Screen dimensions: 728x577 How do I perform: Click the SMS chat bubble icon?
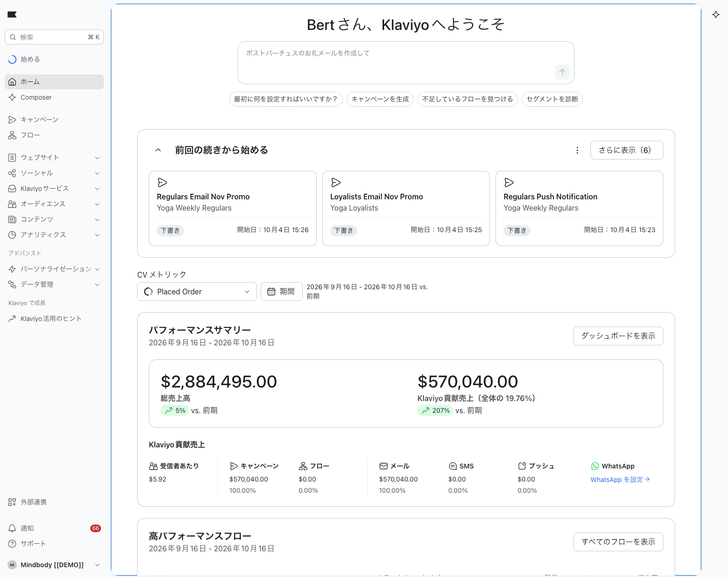[453, 466]
